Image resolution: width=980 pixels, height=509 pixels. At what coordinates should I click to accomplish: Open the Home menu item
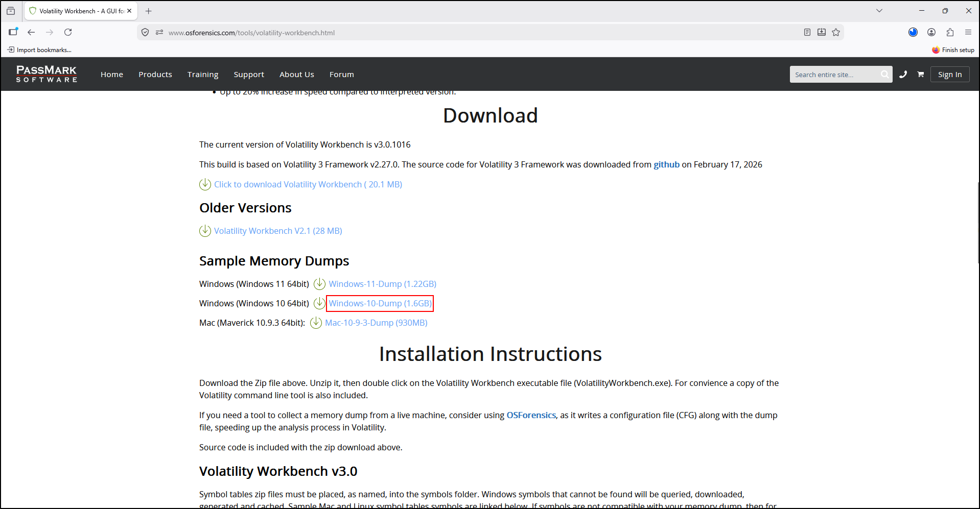(112, 75)
